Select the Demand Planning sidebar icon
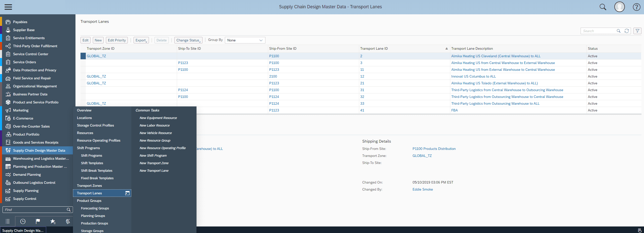This screenshot has height=233, width=644. click(8, 174)
